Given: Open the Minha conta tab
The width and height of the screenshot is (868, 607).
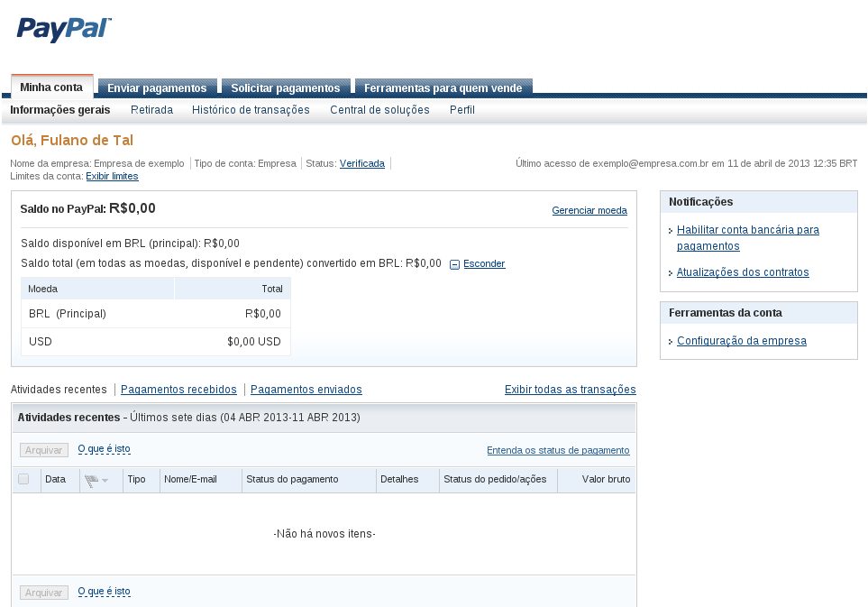Looking at the screenshot, I should tap(51, 87).
